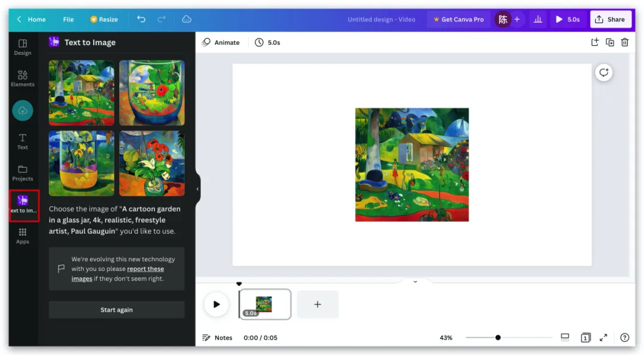Open the Resize option
This screenshot has width=644, height=355.
(x=104, y=19)
